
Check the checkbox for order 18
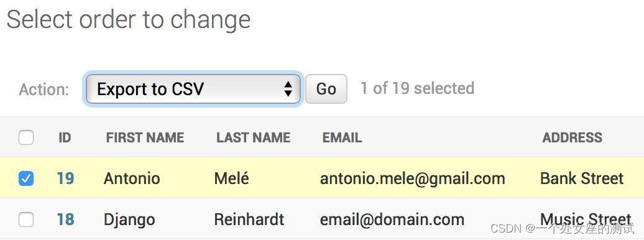(26, 220)
